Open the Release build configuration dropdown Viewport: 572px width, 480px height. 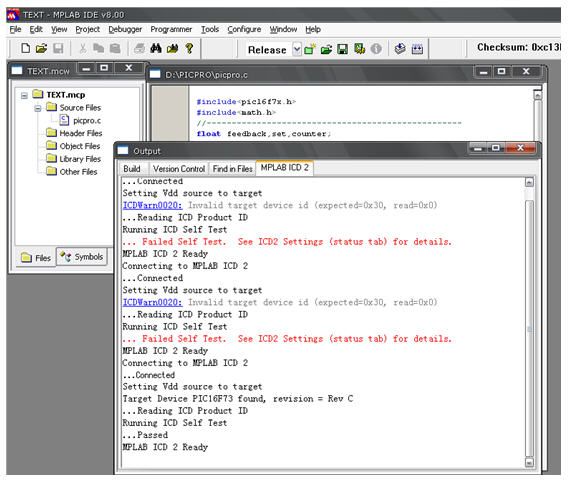point(297,49)
